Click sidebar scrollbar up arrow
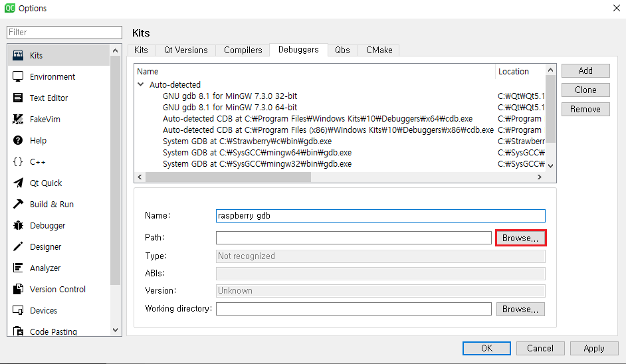The width and height of the screenshot is (626, 364). (x=116, y=50)
